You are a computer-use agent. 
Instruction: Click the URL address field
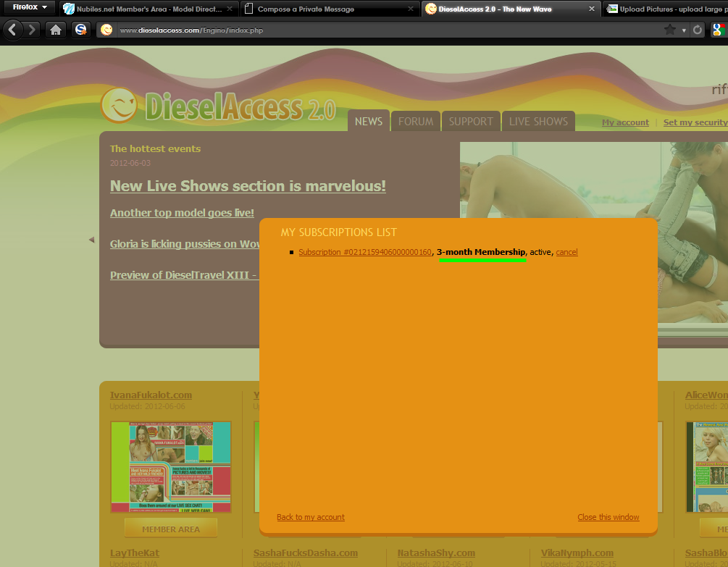389,30
